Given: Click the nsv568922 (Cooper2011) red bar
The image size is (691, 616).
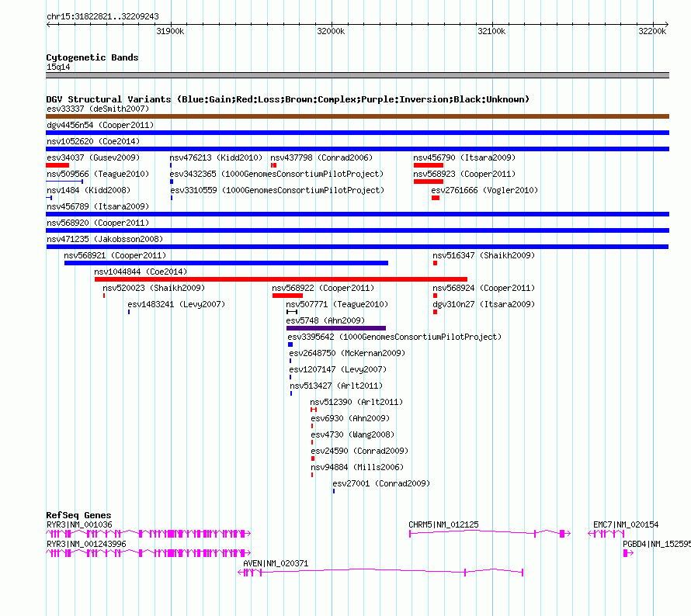Looking at the screenshot, I should 287,296.
